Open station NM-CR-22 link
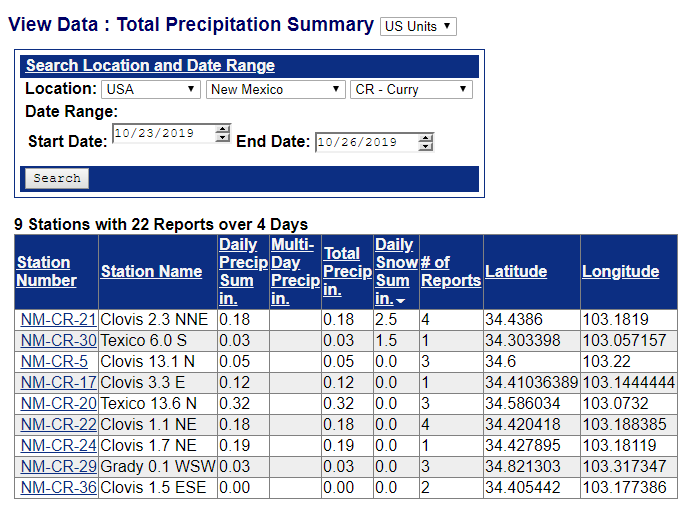The height and width of the screenshot is (518, 698). coord(58,424)
